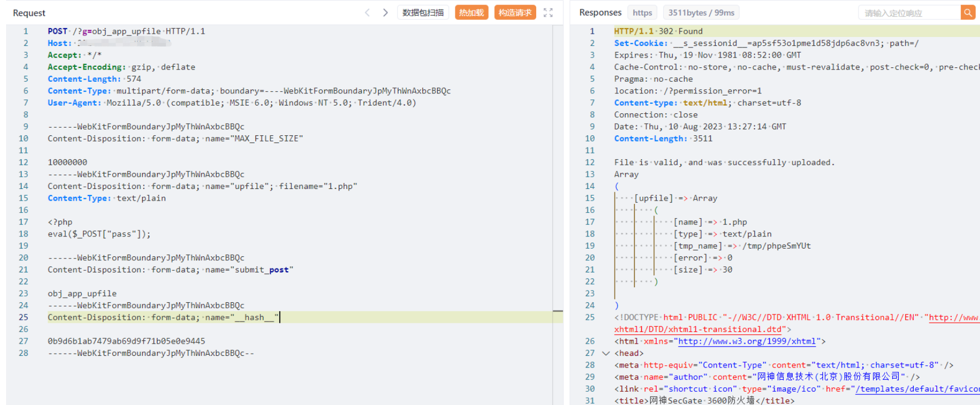Click the Accept: */* request header
Screen dimensions: 980x405
click(75, 55)
